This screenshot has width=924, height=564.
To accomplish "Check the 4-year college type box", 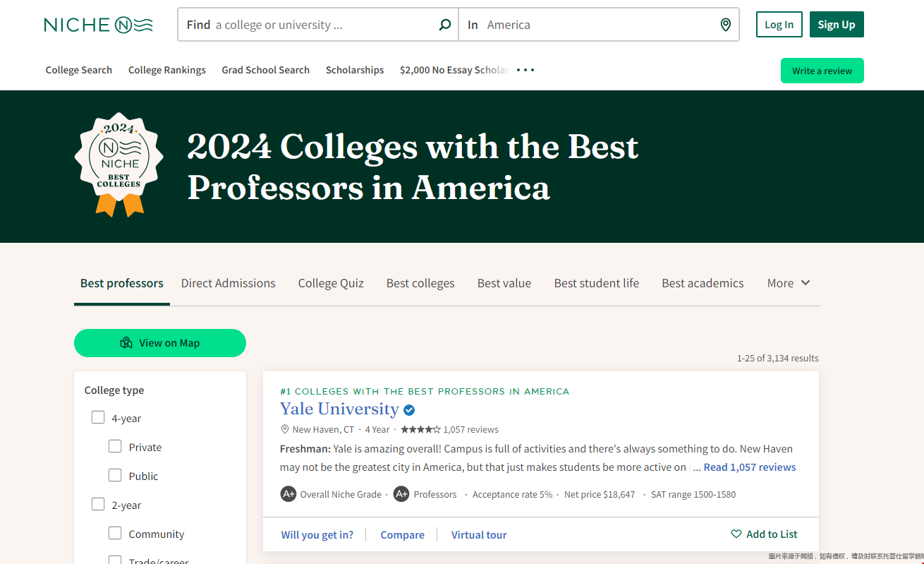I will click(98, 417).
